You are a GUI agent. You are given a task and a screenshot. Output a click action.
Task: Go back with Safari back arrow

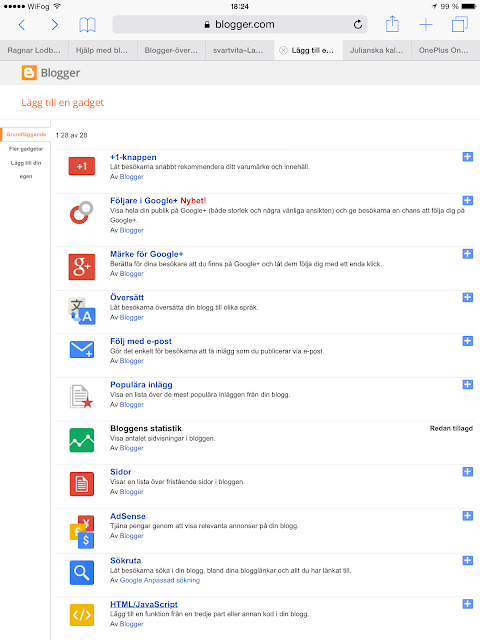pyautogui.click(x=22, y=24)
